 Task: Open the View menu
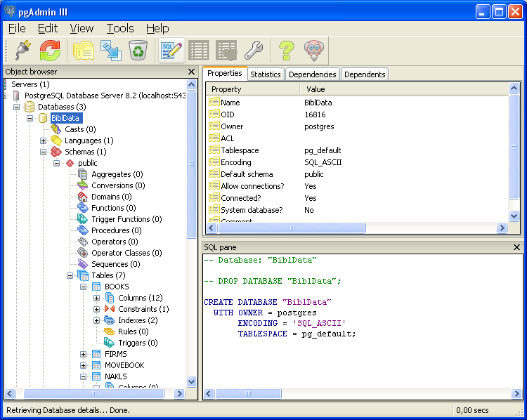pos(82,29)
